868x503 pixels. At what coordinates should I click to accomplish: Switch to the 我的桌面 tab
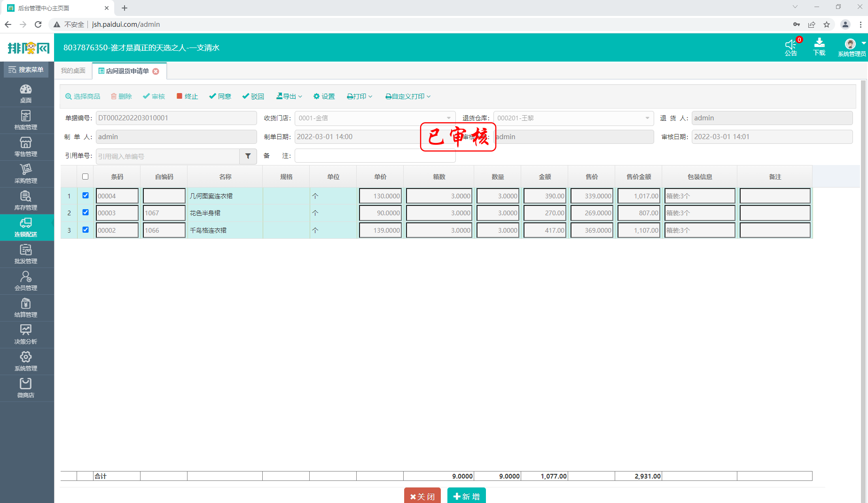pyautogui.click(x=73, y=71)
